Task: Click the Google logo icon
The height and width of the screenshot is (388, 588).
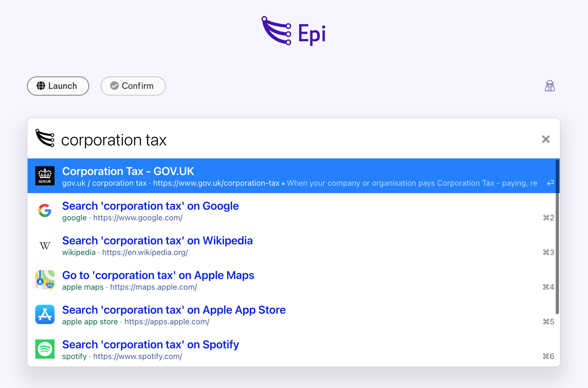Action: tap(45, 210)
